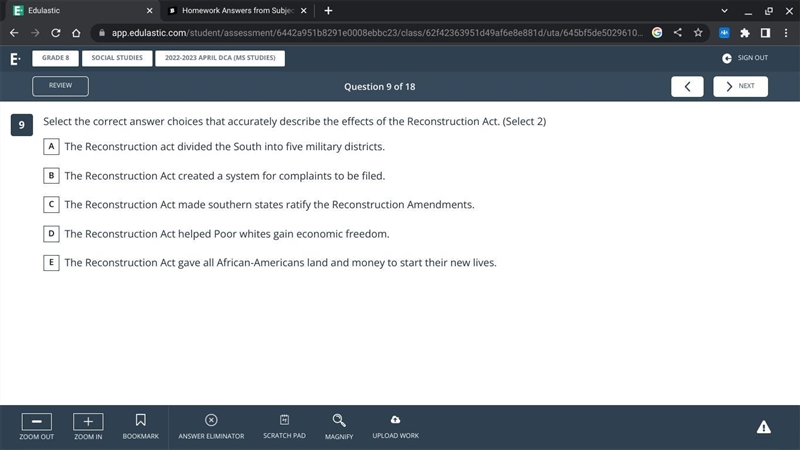Screen dimensions: 800x450
Task: Click the Edulastic logo icon
Action: coord(15,59)
